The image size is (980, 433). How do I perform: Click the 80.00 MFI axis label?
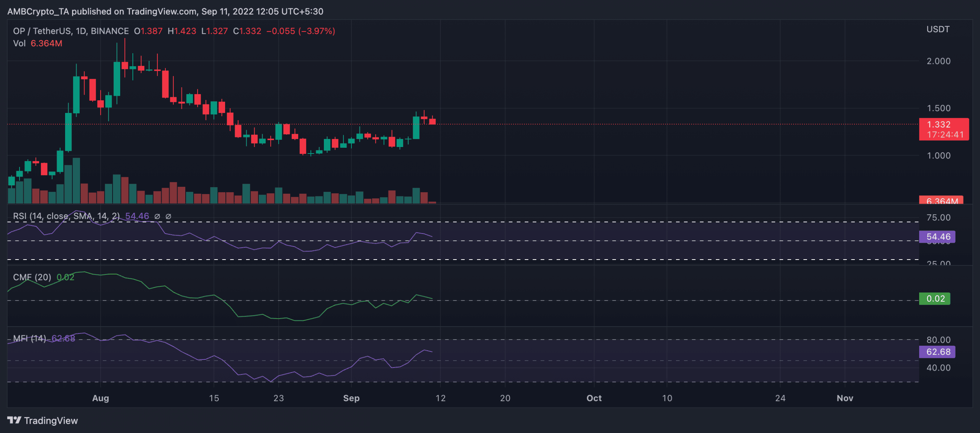[x=938, y=340]
